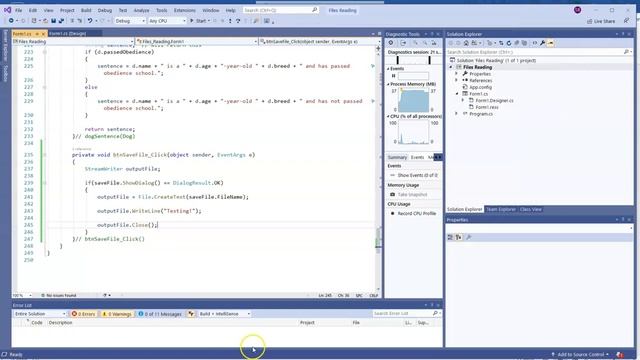Screen dimensions: 640x360
Task: Open the Build + IntelliSense dropdown
Action: pyautogui.click(x=224, y=314)
